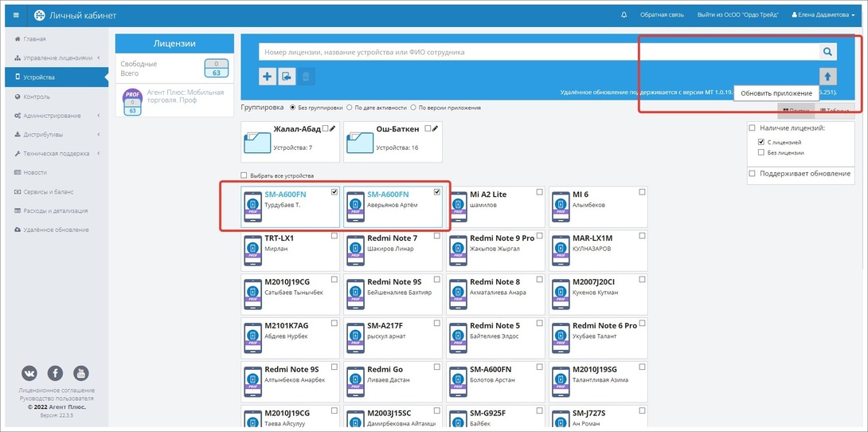The image size is (868, 432).
Task: Edit Ош-Баткен folder with pencil icon
Action: (435, 128)
